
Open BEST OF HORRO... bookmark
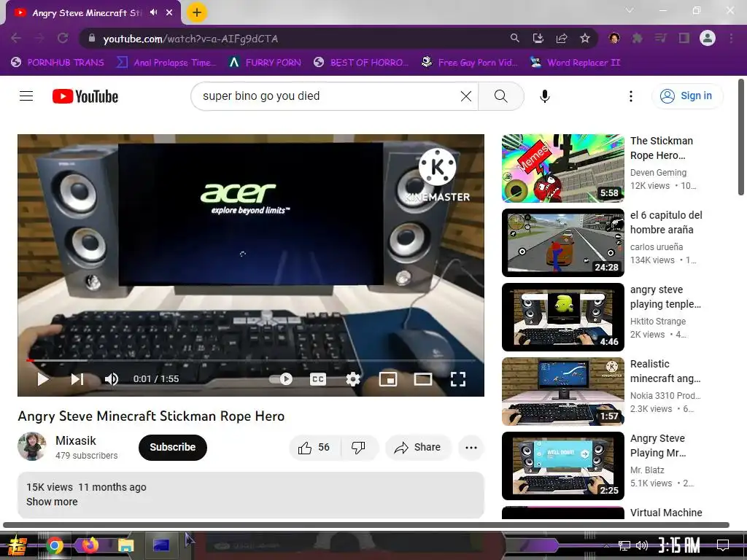(x=361, y=63)
